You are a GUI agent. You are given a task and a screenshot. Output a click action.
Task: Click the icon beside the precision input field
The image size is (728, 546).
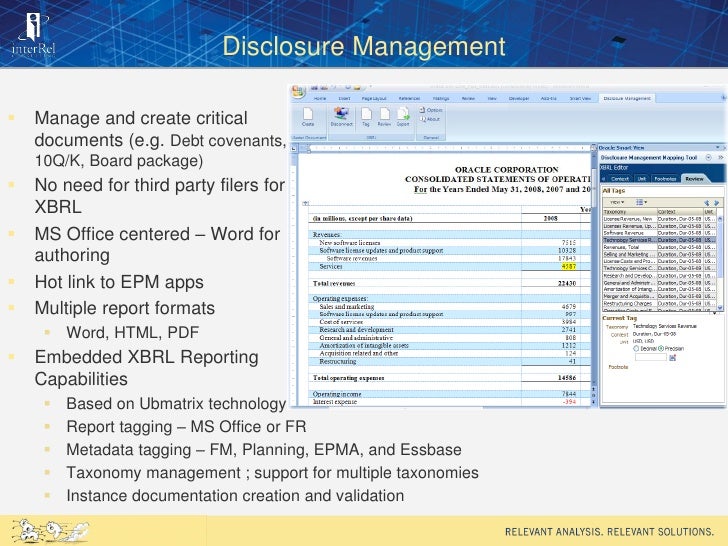coord(673,358)
